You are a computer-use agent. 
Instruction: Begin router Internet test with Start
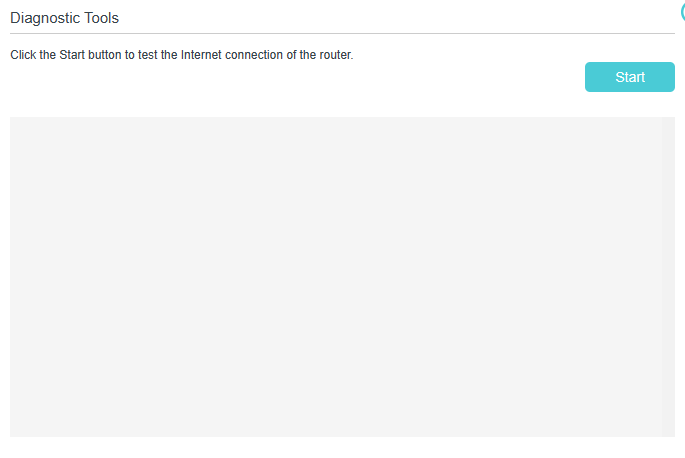tap(630, 77)
